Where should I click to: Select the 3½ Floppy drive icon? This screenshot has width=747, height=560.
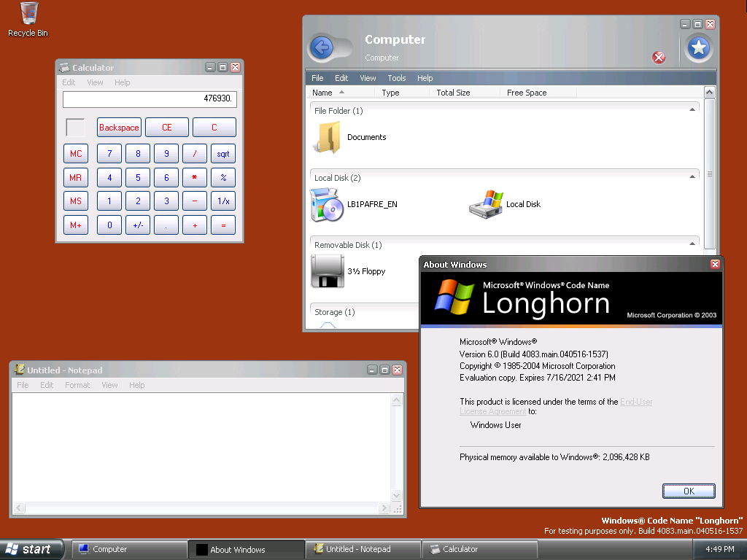pyautogui.click(x=328, y=271)
